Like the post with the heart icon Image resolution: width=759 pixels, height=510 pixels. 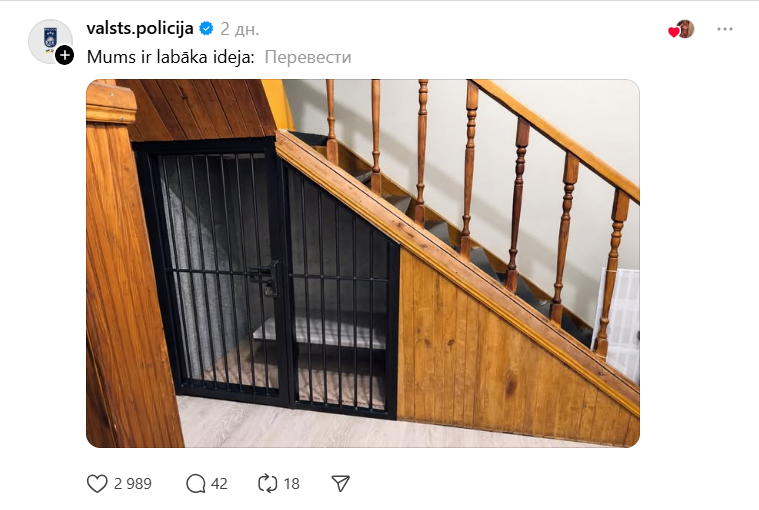(x=97, y=483)
